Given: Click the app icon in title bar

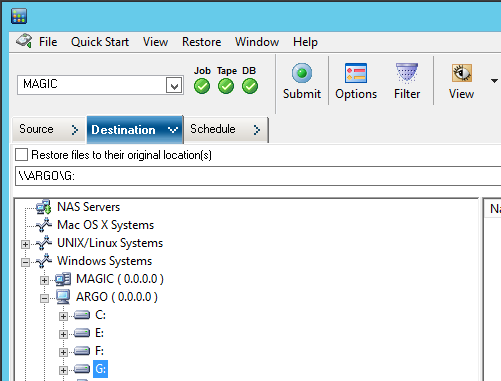Looking at the screenshot, I should [19, 16].
